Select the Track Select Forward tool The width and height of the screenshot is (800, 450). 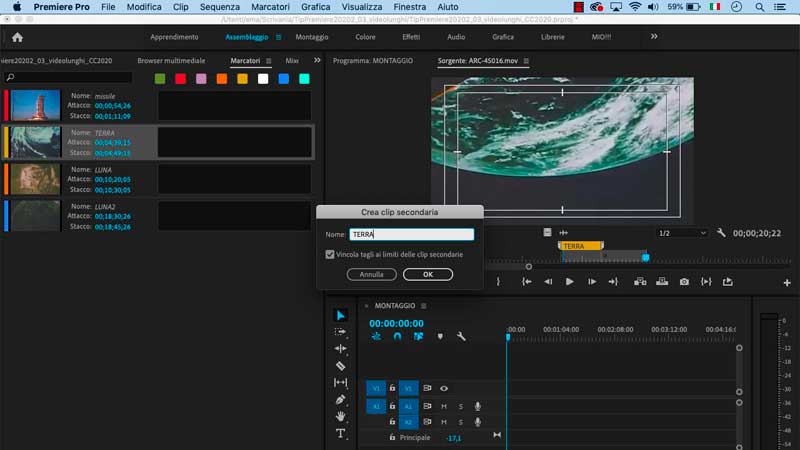[340, 332]
